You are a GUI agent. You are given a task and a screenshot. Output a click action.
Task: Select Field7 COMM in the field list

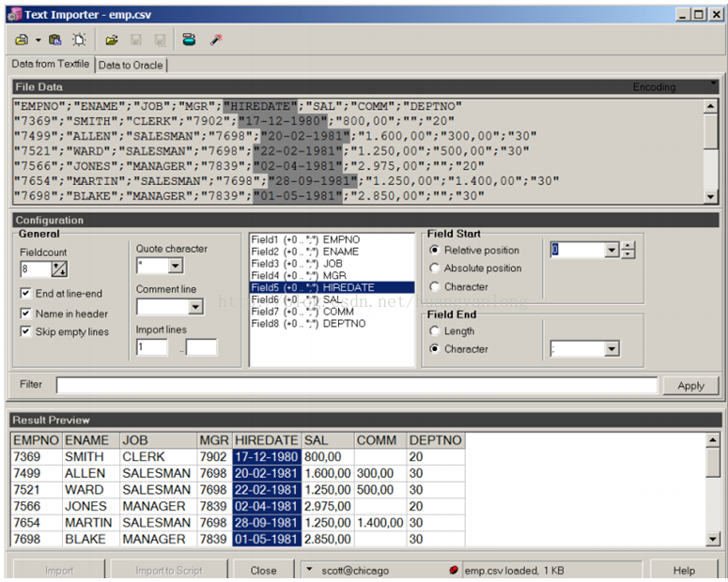pos(332,312)
